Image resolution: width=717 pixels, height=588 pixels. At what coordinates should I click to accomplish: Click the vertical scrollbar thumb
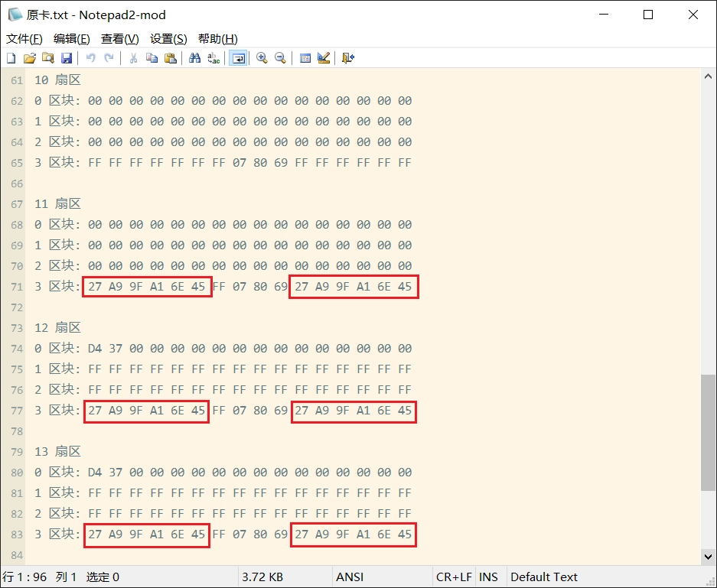tap(709, 433)
